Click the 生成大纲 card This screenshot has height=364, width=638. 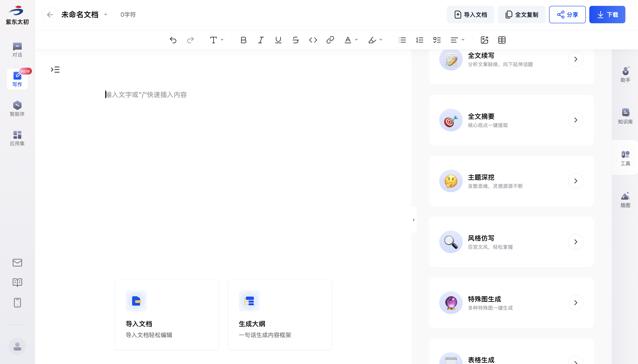280,315
